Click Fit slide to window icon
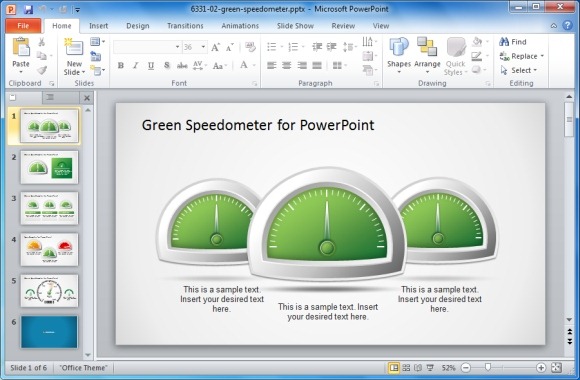The width and height of the screenshot is (580, 380). click(556, 367)
